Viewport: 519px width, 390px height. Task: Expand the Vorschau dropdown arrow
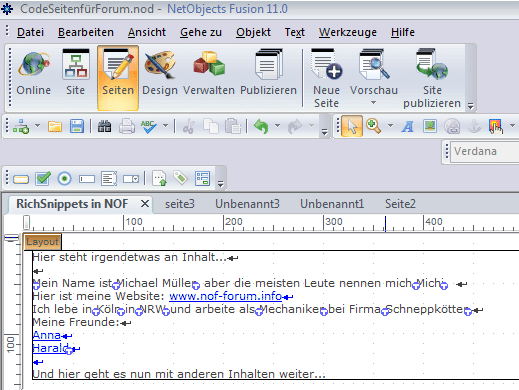(373, 103)
